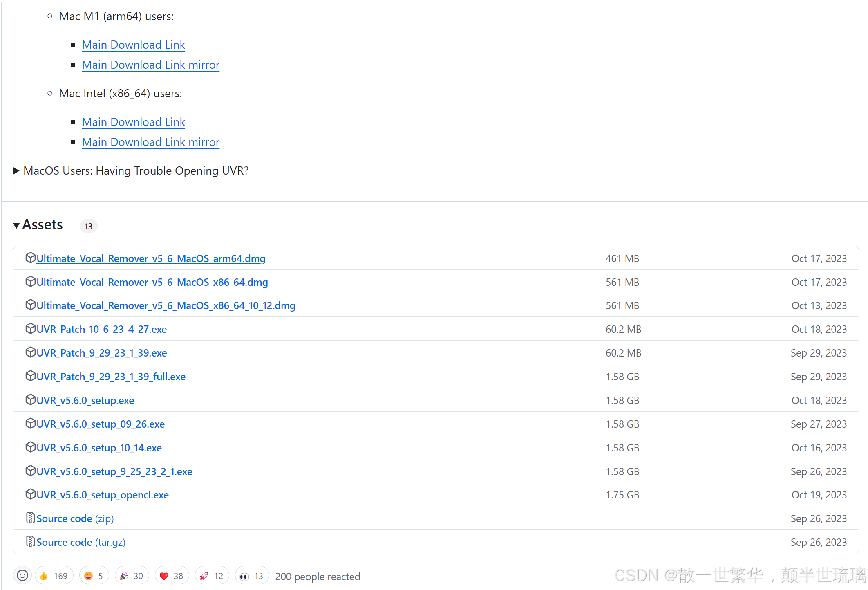Toggle the eyes reaction with 13
This screenshot has width=868, height=590.
pyautogui.click(x=252, y=576)
